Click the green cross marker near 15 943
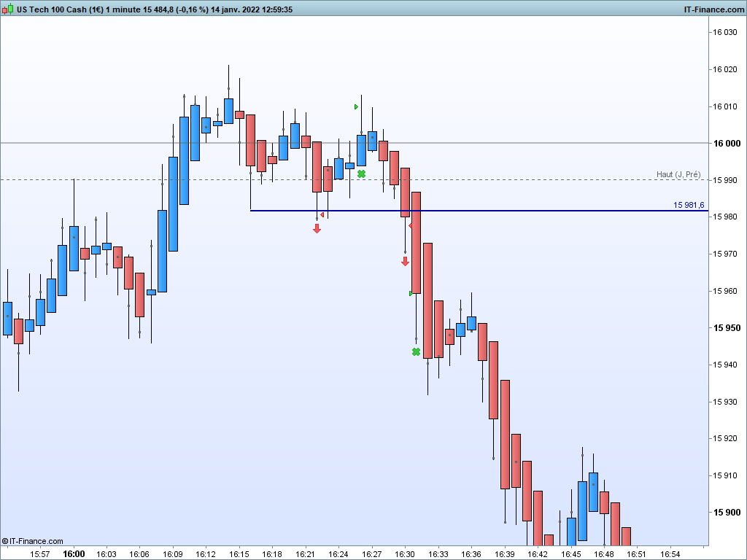 coord(416,352)
